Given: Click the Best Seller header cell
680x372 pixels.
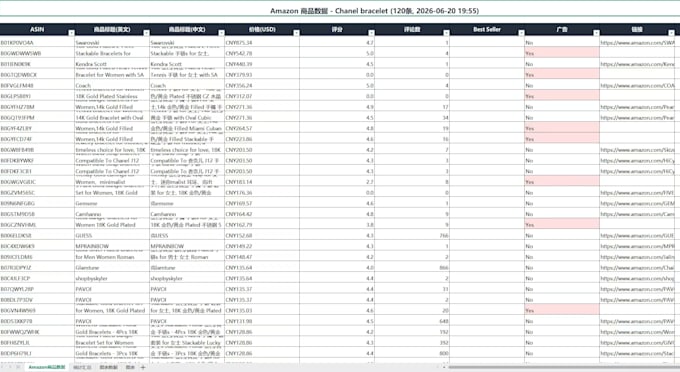Looking at the screenshot, I should (487, 29).
